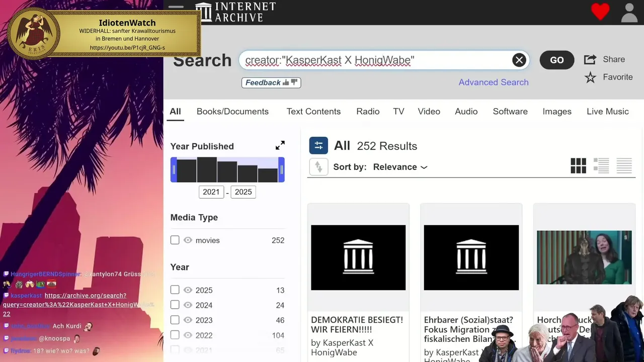This screenshot has height=362, width=644.
Task: Click the Share label text
Action: [x=614, y=59]
